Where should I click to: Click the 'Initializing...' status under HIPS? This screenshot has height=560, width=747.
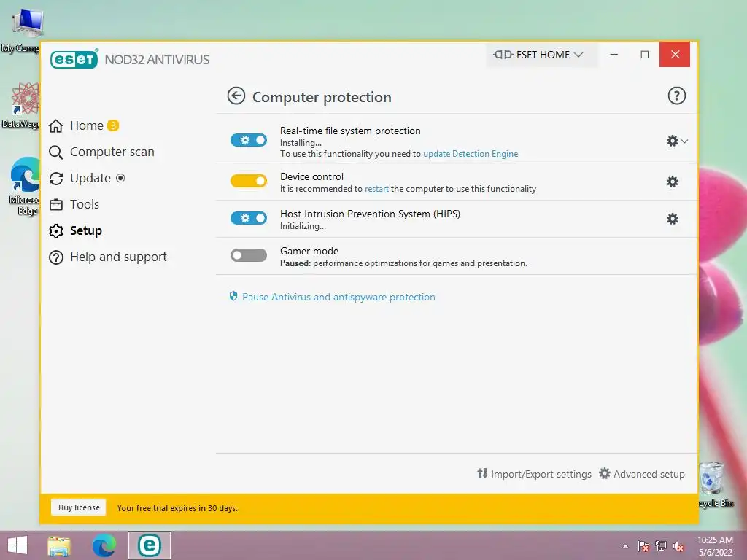click(x=303, y=226)
